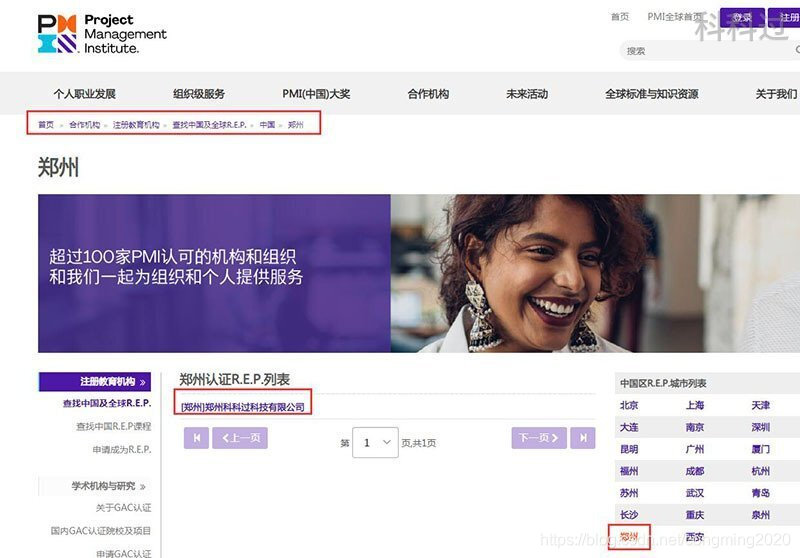
Task: Click breadcrumb 中国 link
Action: [267, 124]
